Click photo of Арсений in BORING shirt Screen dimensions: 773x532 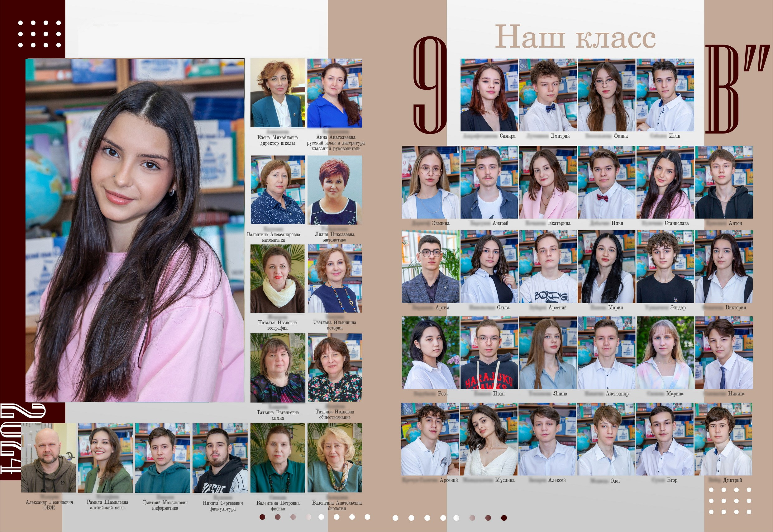(548, 267)
